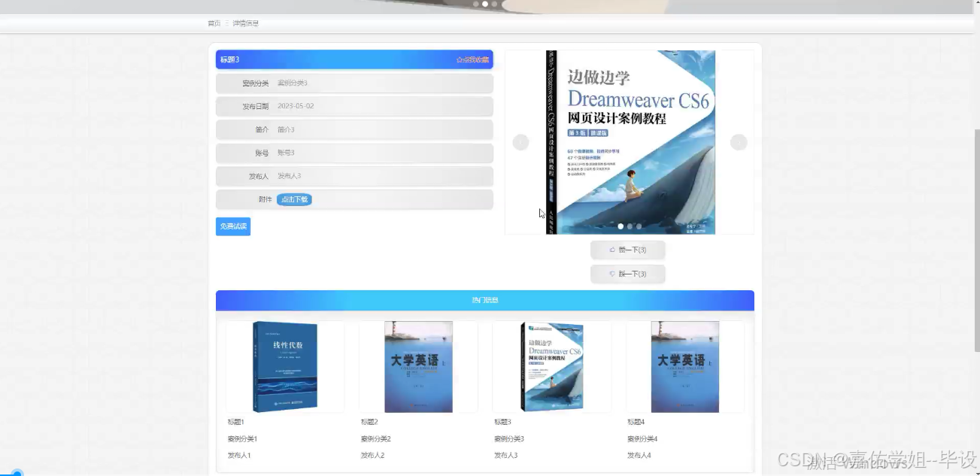Click the 踩一下(3) thumbs-down button
The height and width of the screenshot is (476, 980).
point(628,274)
